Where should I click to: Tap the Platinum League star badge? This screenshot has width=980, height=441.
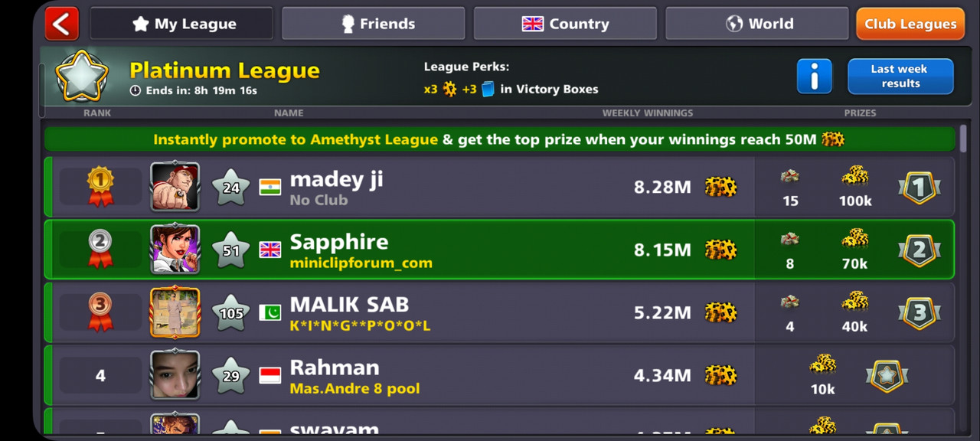click(x=81, y=77)
